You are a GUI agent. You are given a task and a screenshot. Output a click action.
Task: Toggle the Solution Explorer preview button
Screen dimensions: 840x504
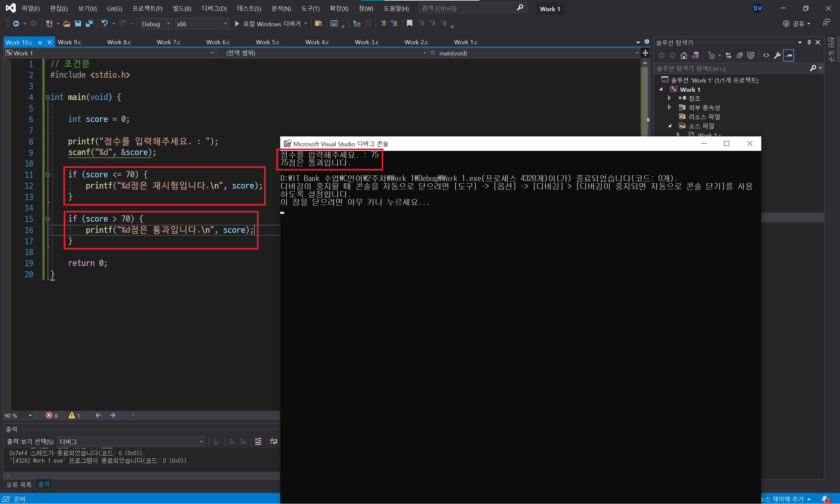(x=788, y=55)
